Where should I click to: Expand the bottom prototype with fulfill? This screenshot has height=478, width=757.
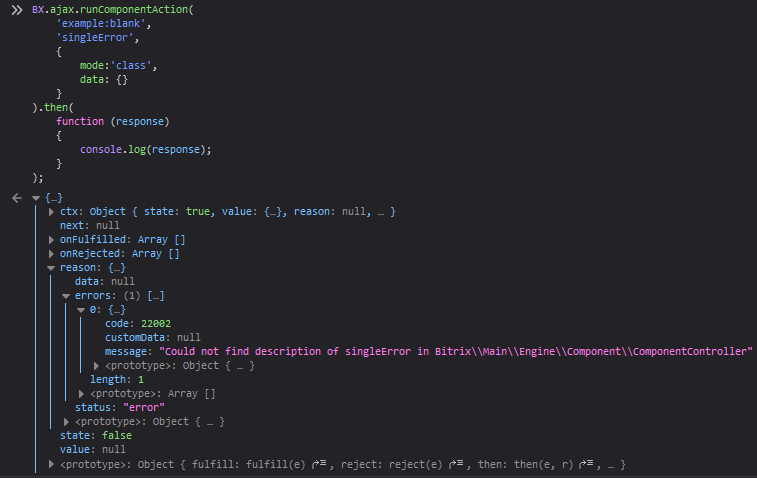(51, 464)
